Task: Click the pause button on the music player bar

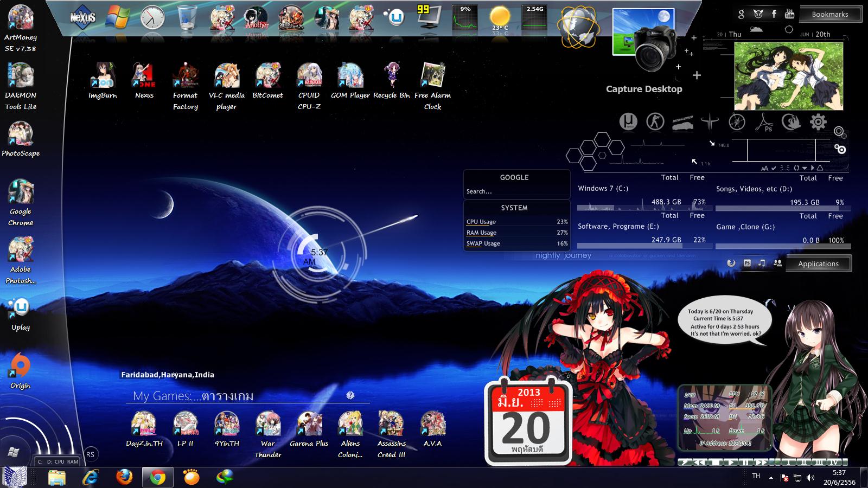Action: [x=746, y=463]
